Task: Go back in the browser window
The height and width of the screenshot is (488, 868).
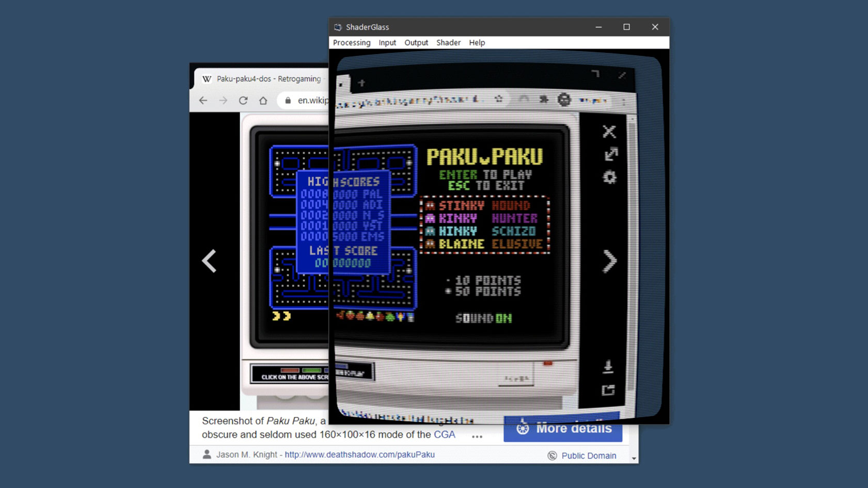Action: pyautogui.click(x=203, y=101)
